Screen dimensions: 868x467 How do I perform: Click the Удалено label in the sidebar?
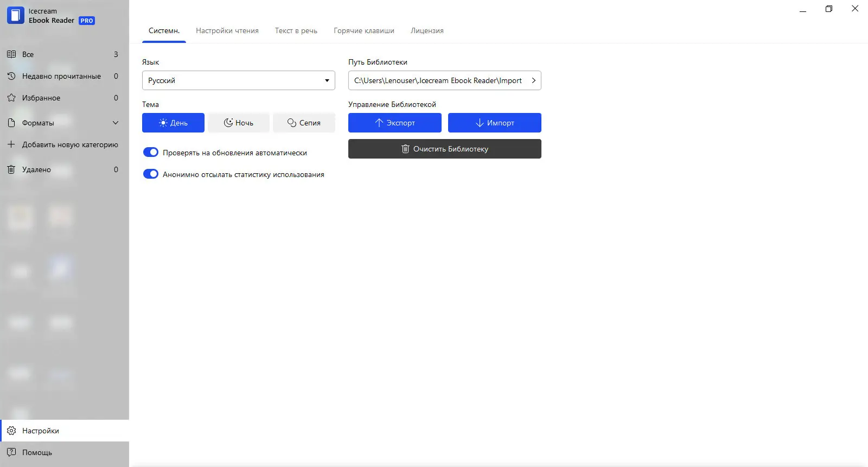[36, 169]
